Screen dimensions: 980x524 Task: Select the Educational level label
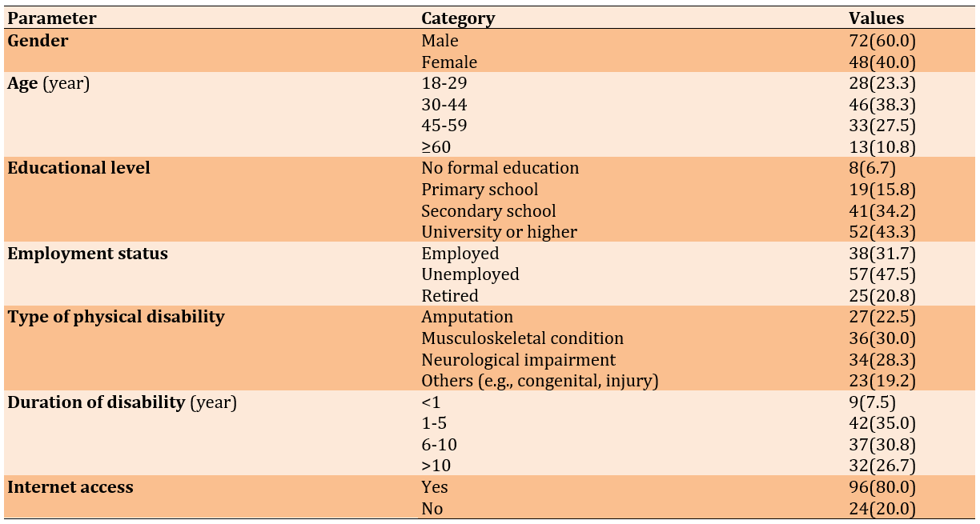79,168
